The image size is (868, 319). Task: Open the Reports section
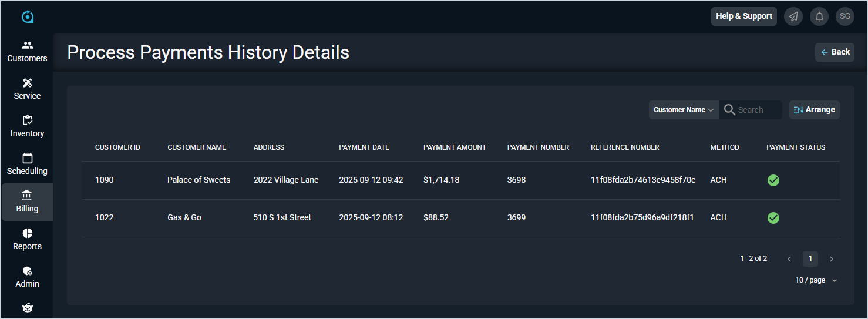pyautogui.click(x=27, y=239)
